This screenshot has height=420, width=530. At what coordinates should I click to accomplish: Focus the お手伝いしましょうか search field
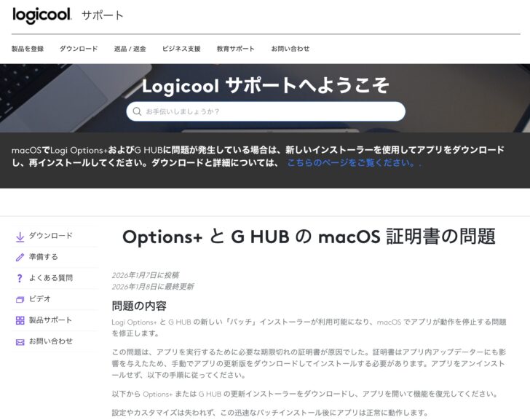(x=266, y=111)
